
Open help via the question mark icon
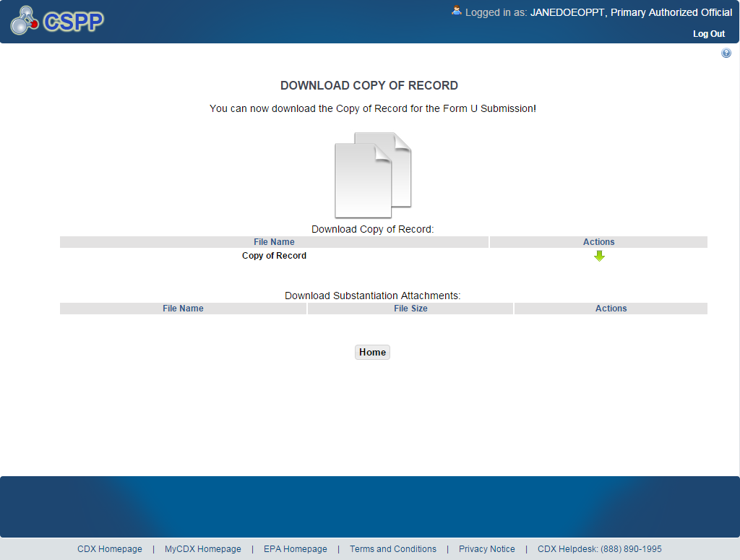click(726, 53)
